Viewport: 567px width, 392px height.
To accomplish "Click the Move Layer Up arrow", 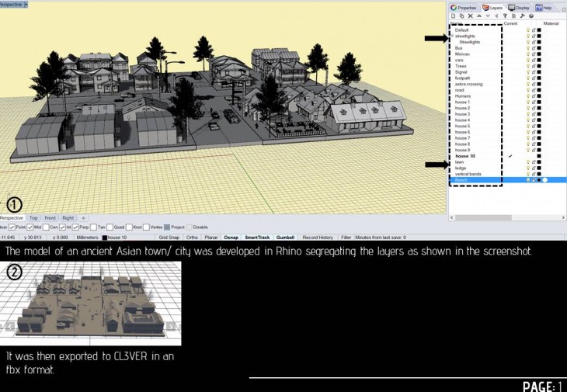I will tap(477, 16).
